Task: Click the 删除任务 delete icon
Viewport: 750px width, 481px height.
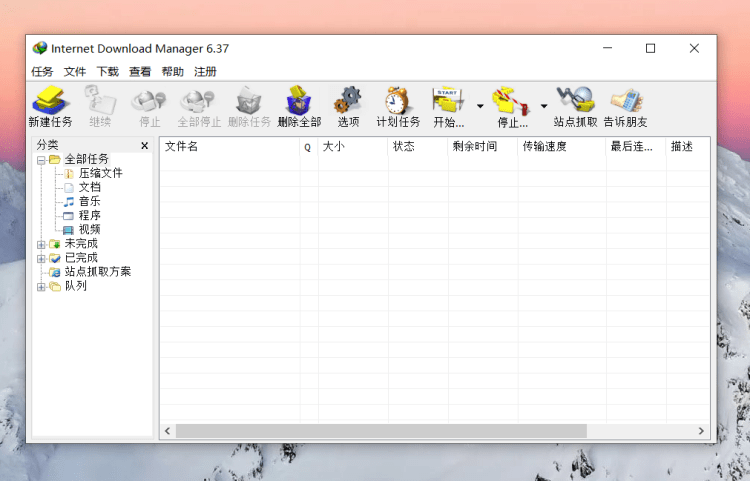Action: pyautogui.click(x=249, y=100)
